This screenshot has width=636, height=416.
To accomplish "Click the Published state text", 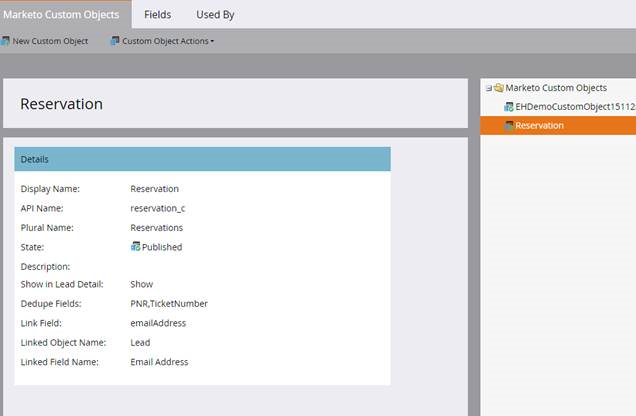I will click(x=162, y=247).
